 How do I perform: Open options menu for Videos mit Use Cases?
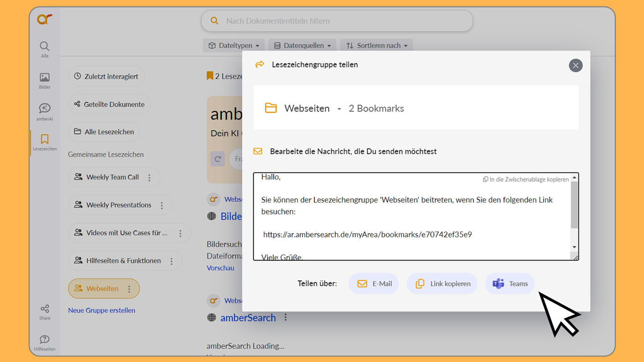click(x=180, y=233)
